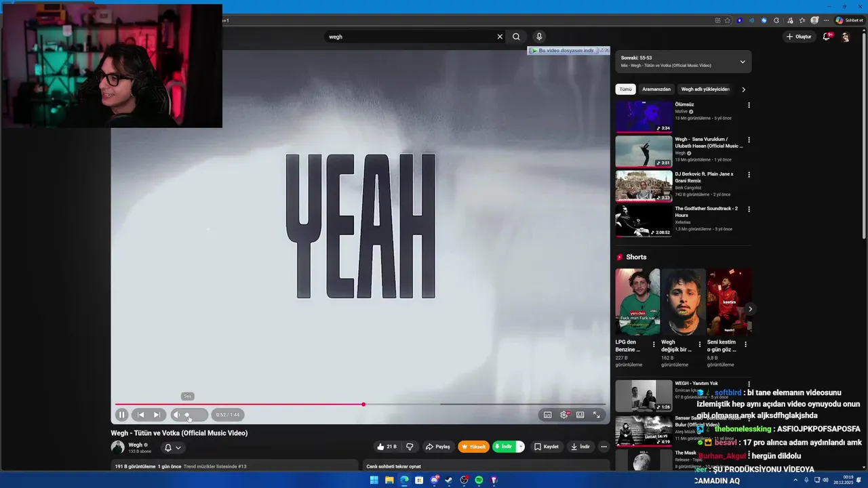The width and height of the screenshot is (868, 488).
Task: Add page to favorites star in address bar
Action: (728, 20)
